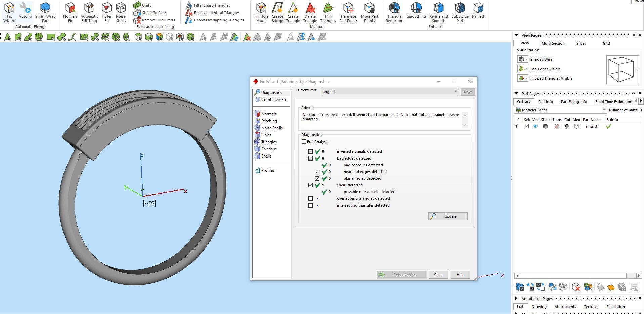Click ring-stl color swatch
644x314 pixels.
click(x=567, y=126)
